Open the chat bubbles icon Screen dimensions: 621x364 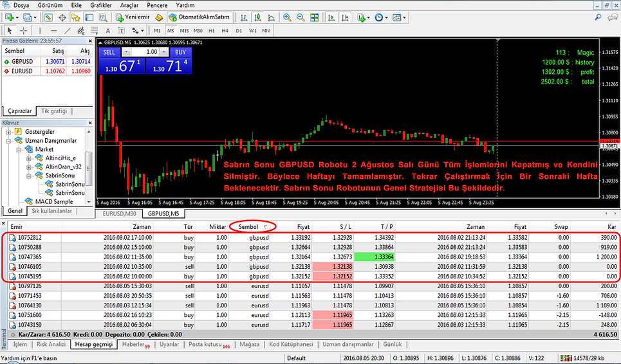coord(613,17)
